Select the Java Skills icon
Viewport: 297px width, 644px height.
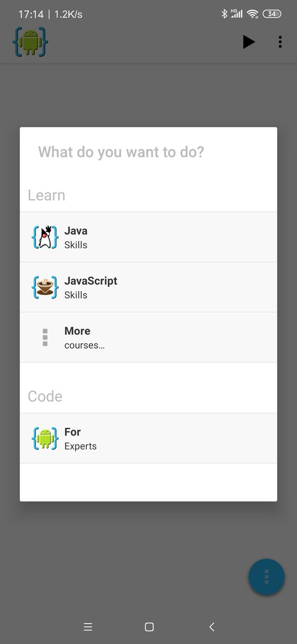[45, 237]
